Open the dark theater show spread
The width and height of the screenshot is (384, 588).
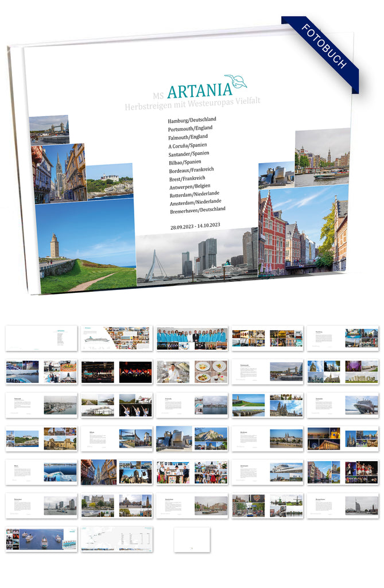[x=117, y=372]
